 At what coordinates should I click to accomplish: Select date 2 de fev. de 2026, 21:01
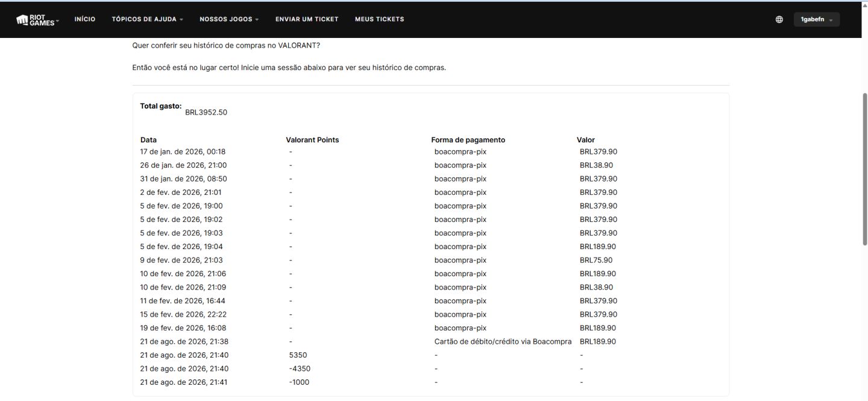(181, 192)
